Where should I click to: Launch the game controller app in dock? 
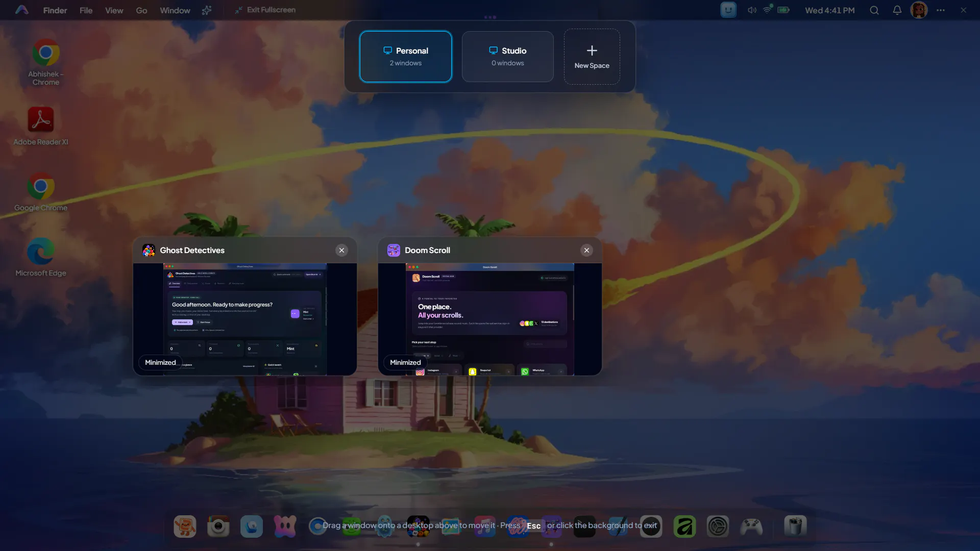(751, 527)
